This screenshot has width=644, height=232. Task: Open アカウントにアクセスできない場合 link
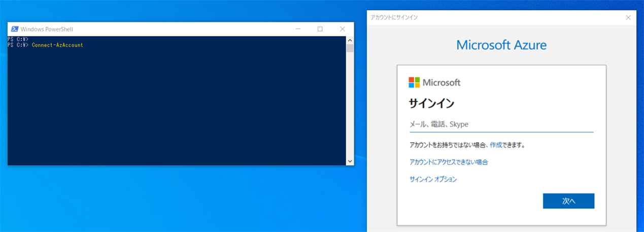point(449,162)
